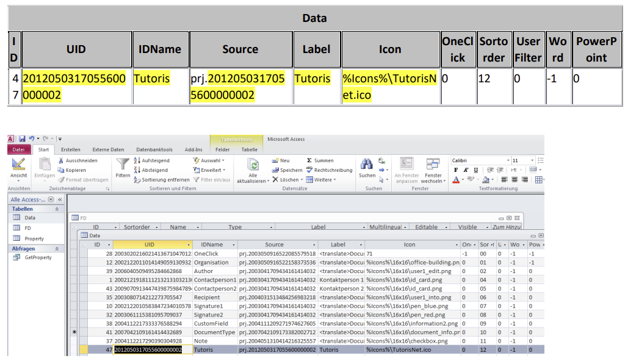This screenshot has height=364, width=639.
Task: Create a new record with Neu
Action: [x=281, y=160]
